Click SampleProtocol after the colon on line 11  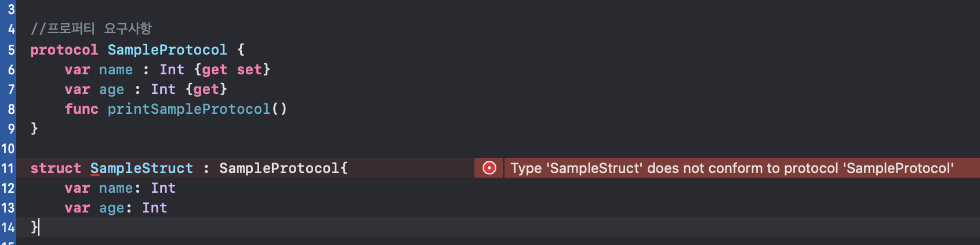[x=279, y=168]
